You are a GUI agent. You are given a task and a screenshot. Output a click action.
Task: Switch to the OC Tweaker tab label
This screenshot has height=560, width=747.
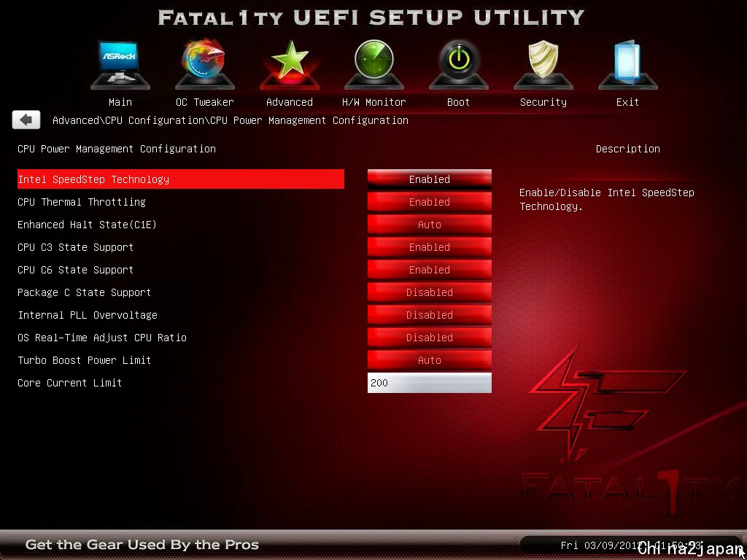point(205,102)
